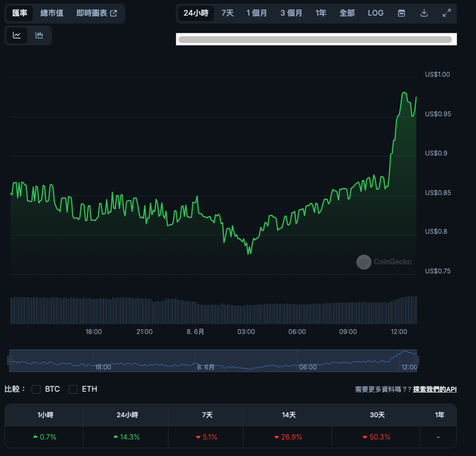Select the 7天 time range

pos(227,13)
